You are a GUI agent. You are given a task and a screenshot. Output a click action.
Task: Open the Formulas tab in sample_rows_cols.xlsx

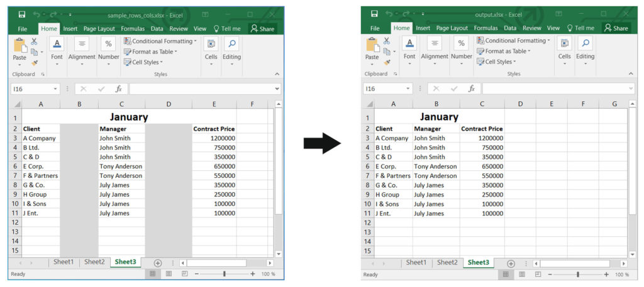pyautogui.click(x=133, y=28)
